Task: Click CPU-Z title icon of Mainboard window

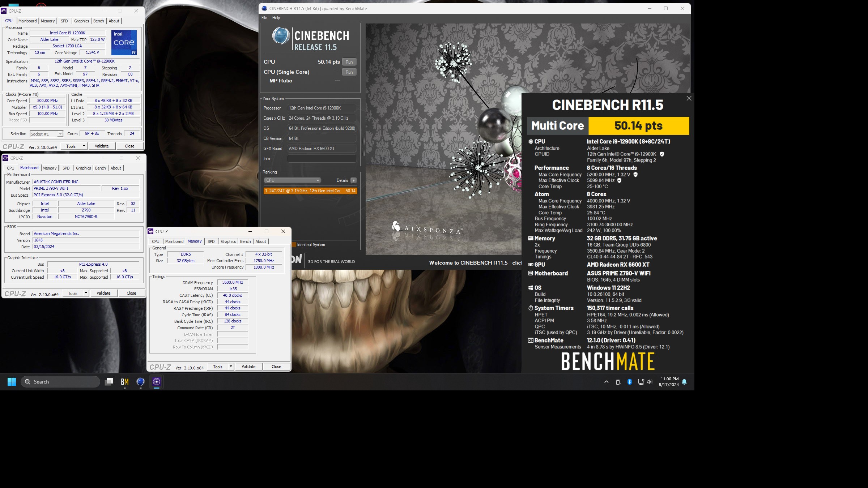Action: point(5,158)
